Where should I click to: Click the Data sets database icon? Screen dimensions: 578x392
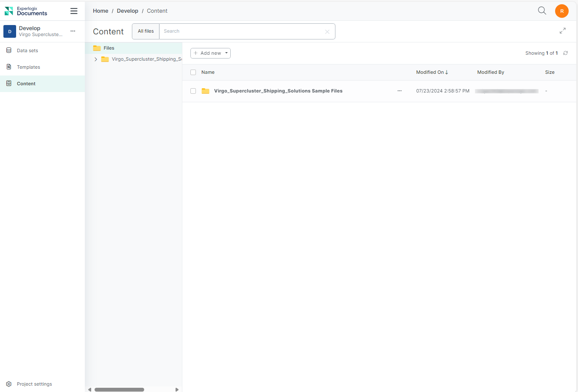tap(9, 50)
